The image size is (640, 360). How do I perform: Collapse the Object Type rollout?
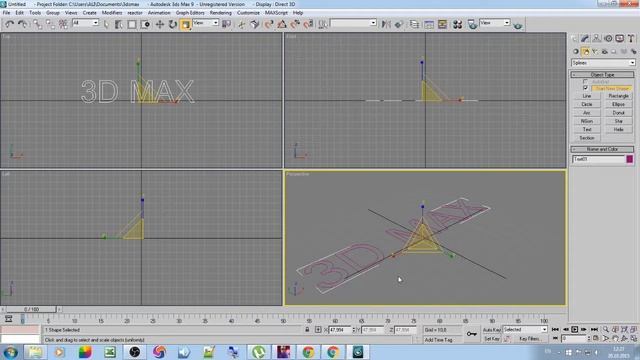(x=602, y=75)
